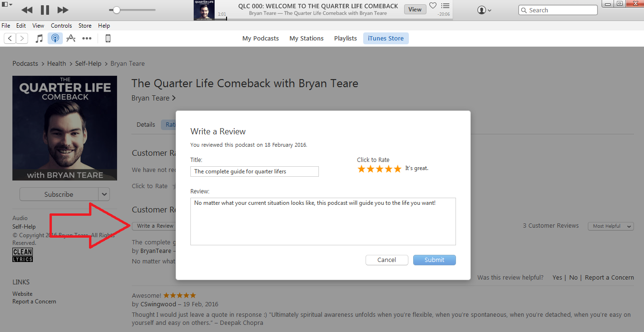
Task: Skip back to the previous track
Action: pos(27,10)
